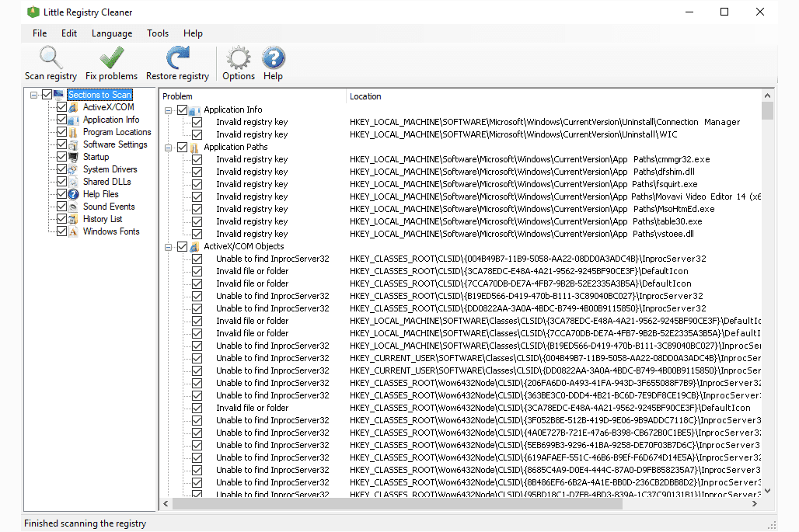This screenshot has width=799, height=532.
Task: Click the Fix problems checkmark icon
Action: [112, 58]
